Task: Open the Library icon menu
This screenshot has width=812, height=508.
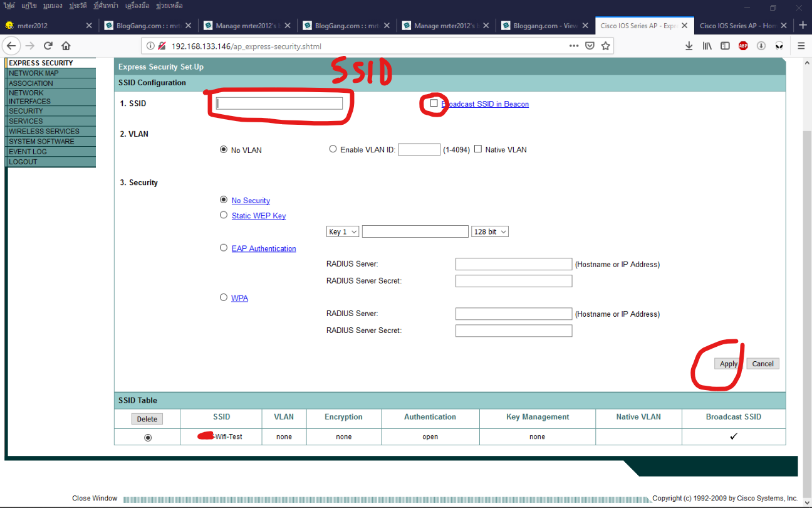Action: 707,45
